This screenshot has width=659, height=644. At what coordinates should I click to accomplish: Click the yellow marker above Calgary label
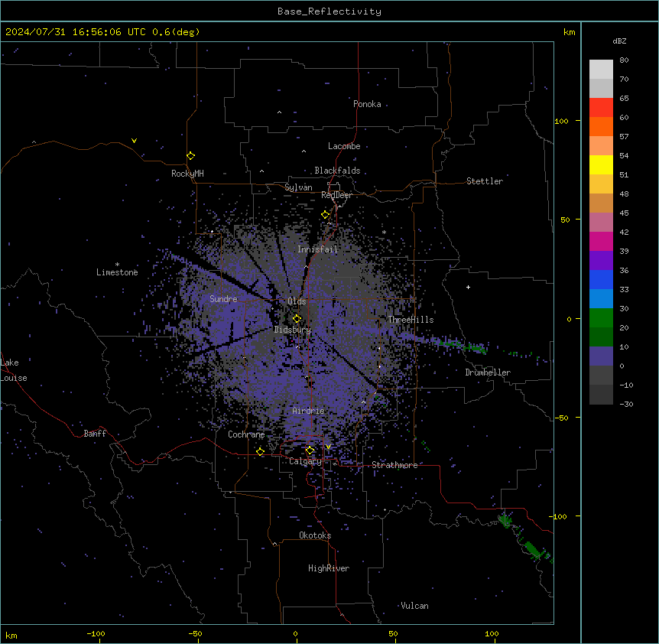tap(310, 450)
